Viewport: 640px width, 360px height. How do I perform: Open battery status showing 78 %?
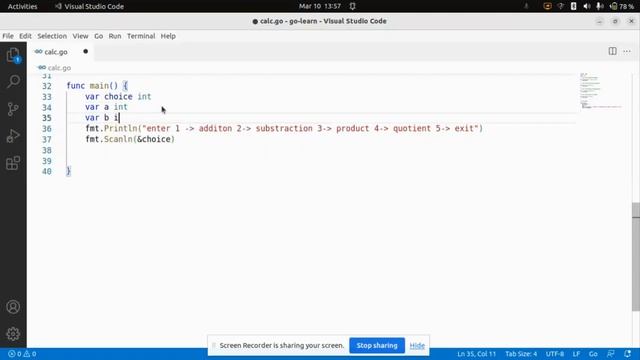click(x=622, y=6)
